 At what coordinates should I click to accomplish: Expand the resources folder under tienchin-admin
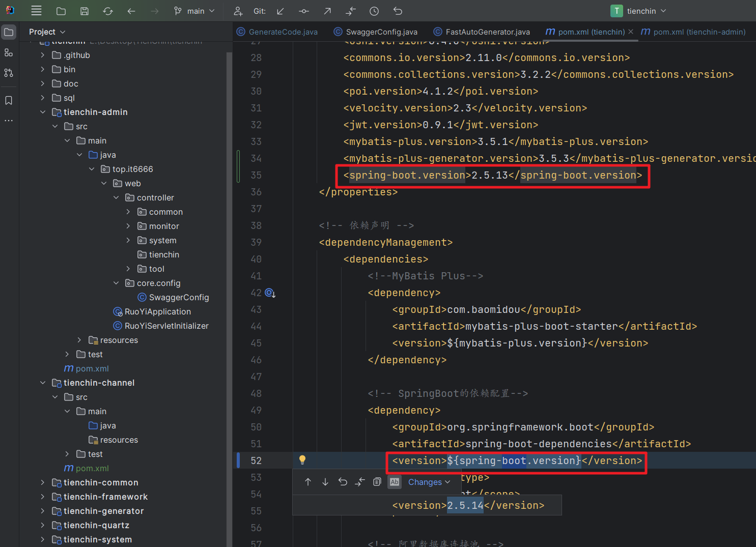coord(79,340)
